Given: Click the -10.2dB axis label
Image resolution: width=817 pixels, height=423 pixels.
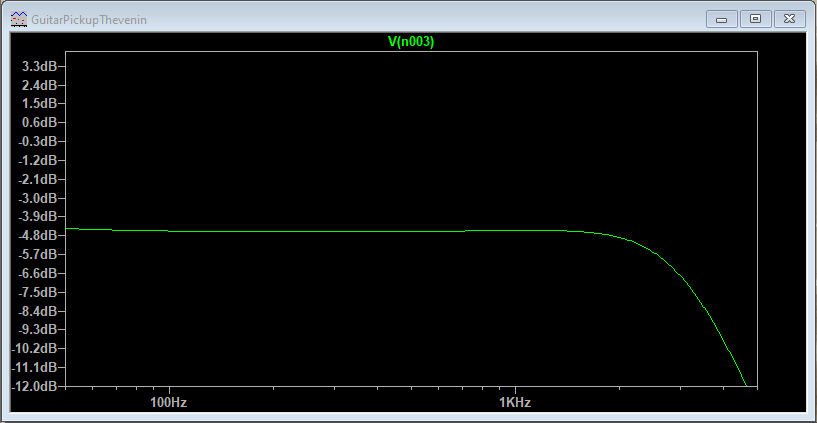Looking at the screenshot, I should coord(35,349).
